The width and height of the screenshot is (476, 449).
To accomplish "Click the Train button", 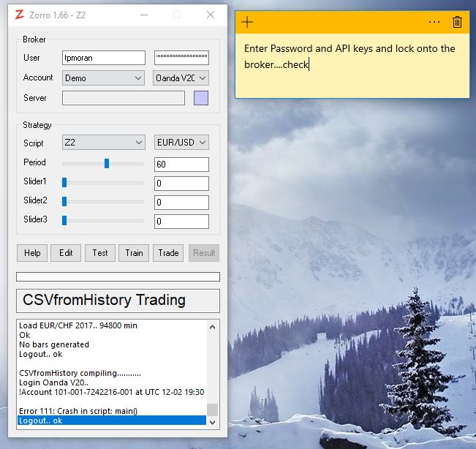I will [134, 253].
